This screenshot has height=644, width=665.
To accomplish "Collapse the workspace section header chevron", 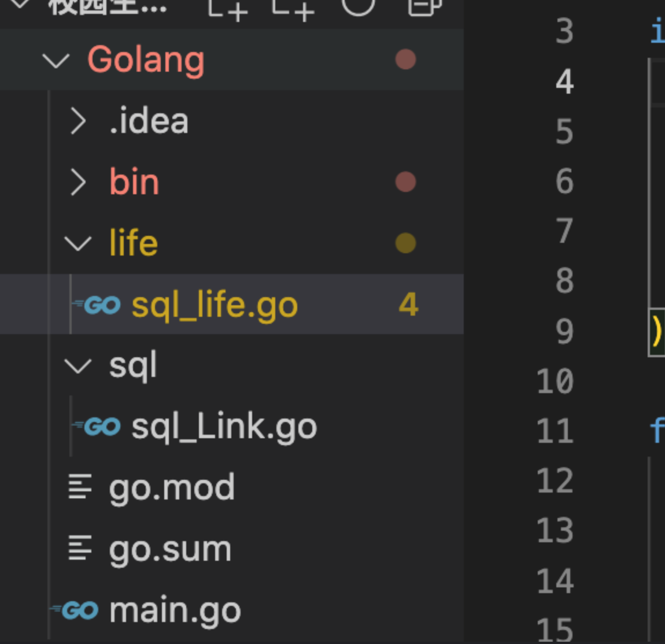I will pyautogui.click(x=20, y=3).
